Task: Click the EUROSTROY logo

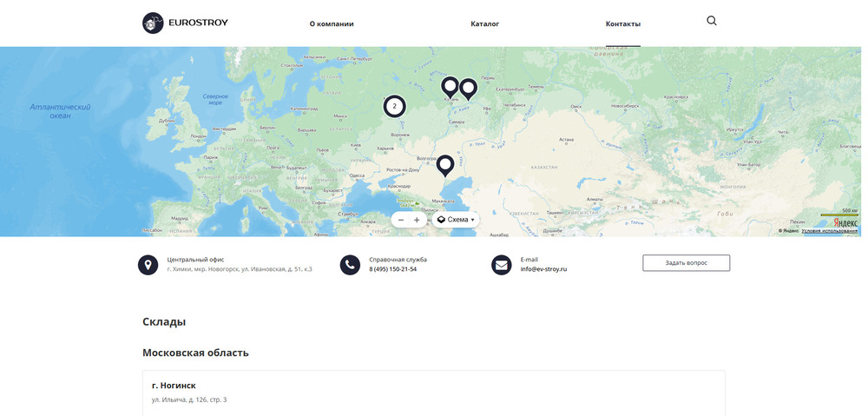Action: [185, 23]
